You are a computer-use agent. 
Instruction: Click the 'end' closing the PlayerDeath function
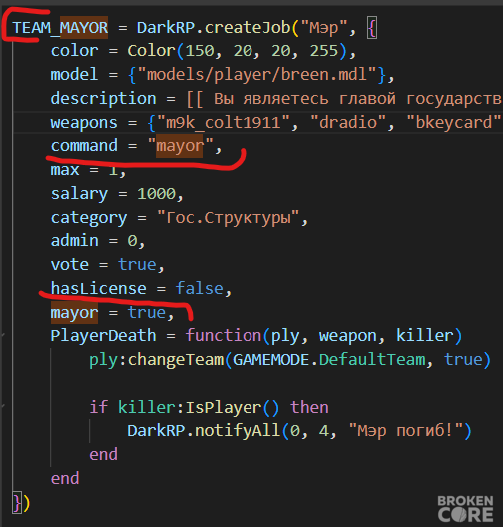point(65,479)
